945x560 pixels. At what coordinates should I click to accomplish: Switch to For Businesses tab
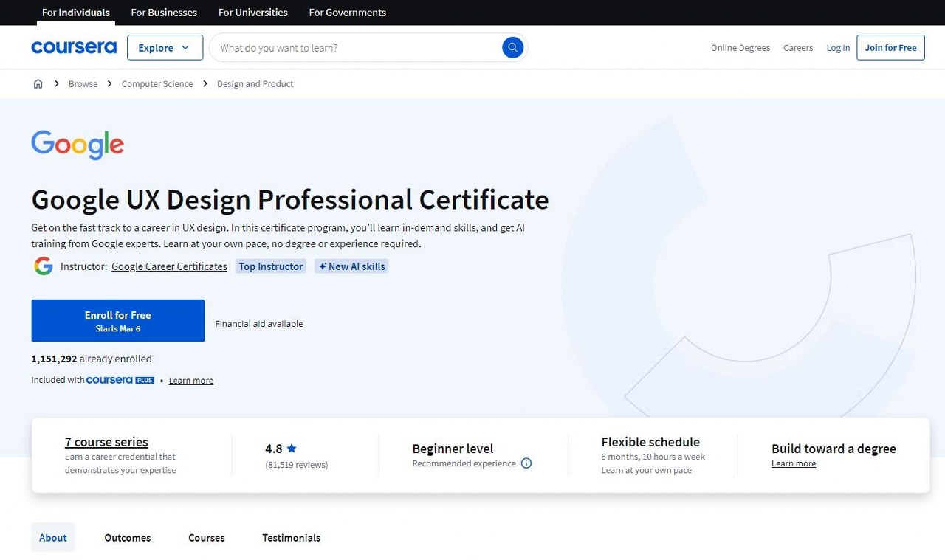tap(164, 13)
